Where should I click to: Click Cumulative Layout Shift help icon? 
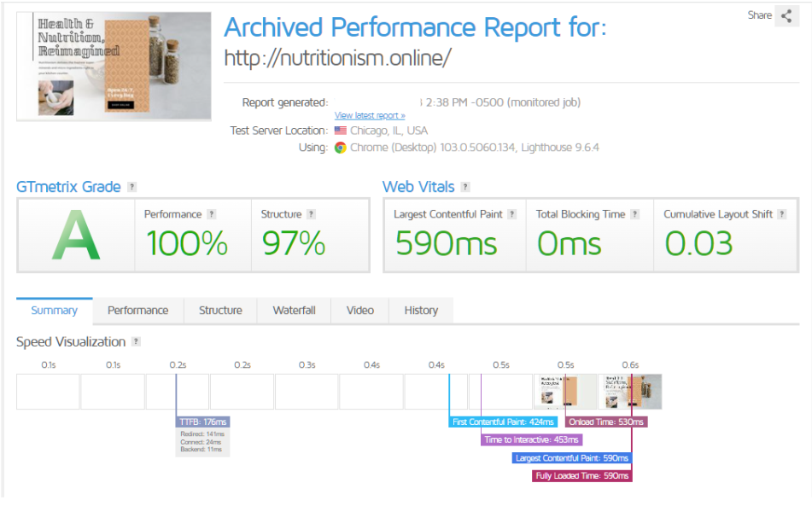782,214
